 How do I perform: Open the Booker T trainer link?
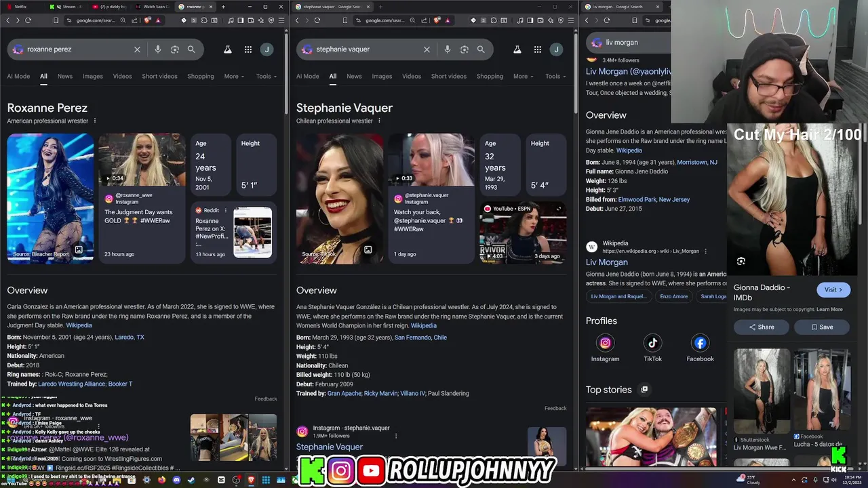120,384
